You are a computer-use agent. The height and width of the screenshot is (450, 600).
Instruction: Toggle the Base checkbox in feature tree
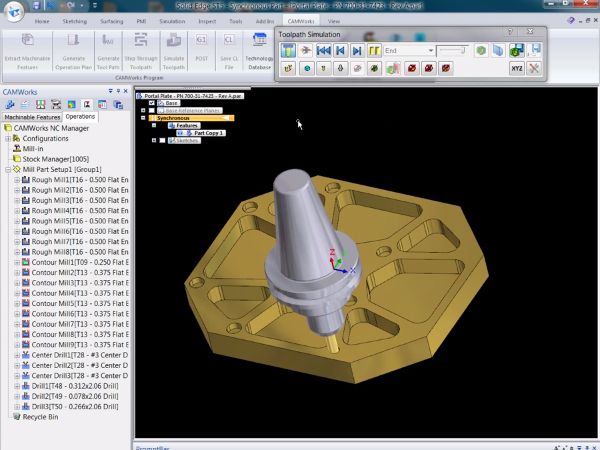click(151, 103)
